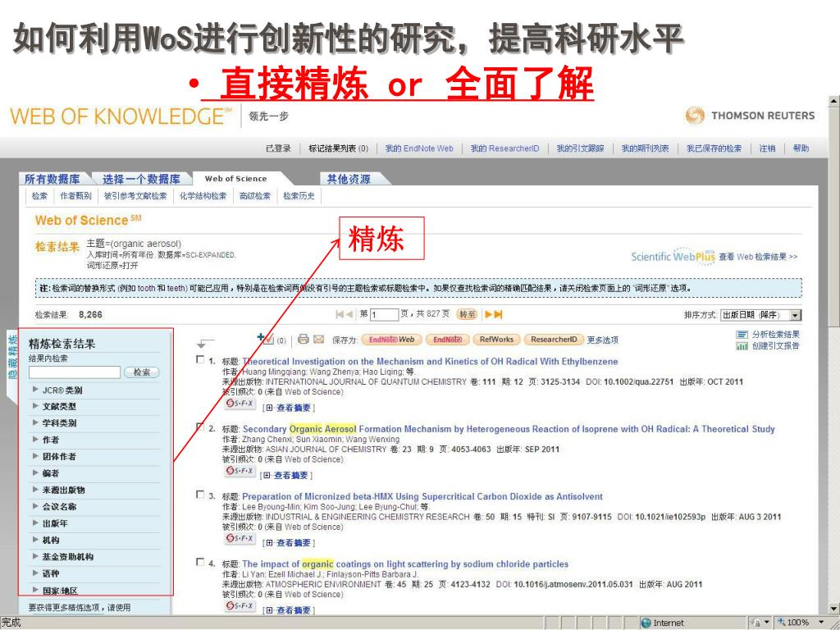This screenshot has width=840, height=630.
Task: Click 转至 go-to-page button
Action: tap(467, 314)
